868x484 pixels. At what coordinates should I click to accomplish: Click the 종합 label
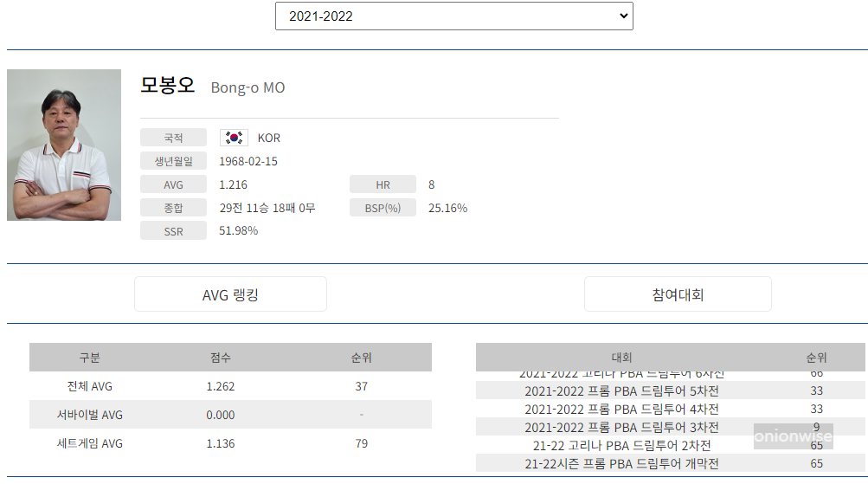point(173,208)
